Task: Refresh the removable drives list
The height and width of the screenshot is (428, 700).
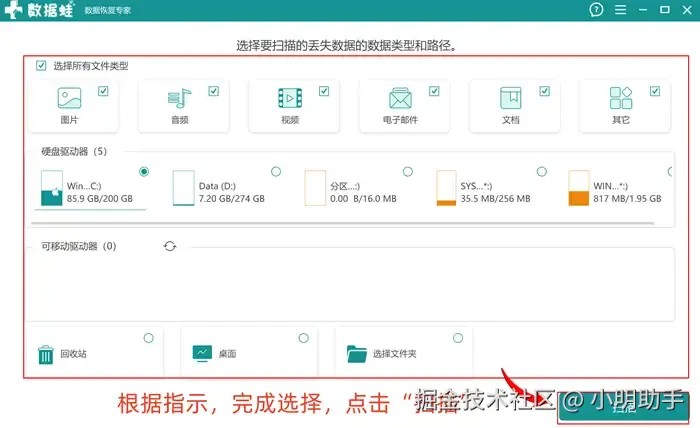Action: (170, 246)
